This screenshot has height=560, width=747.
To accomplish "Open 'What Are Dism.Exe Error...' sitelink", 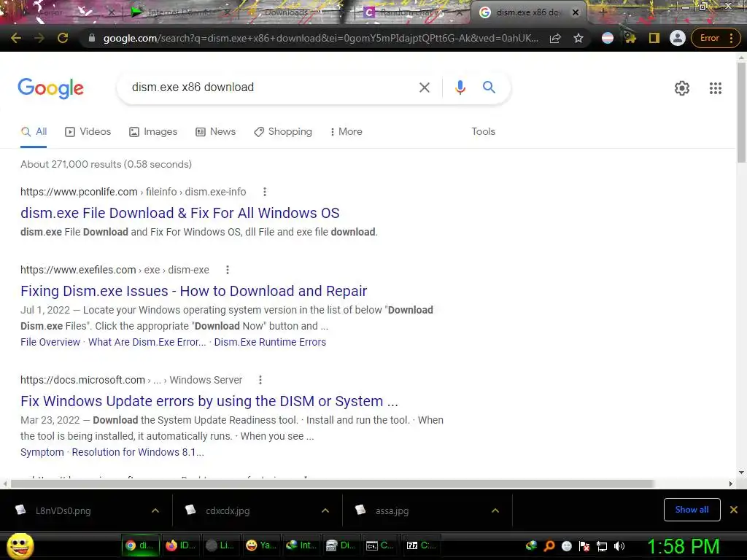I will tap(147, 342).
